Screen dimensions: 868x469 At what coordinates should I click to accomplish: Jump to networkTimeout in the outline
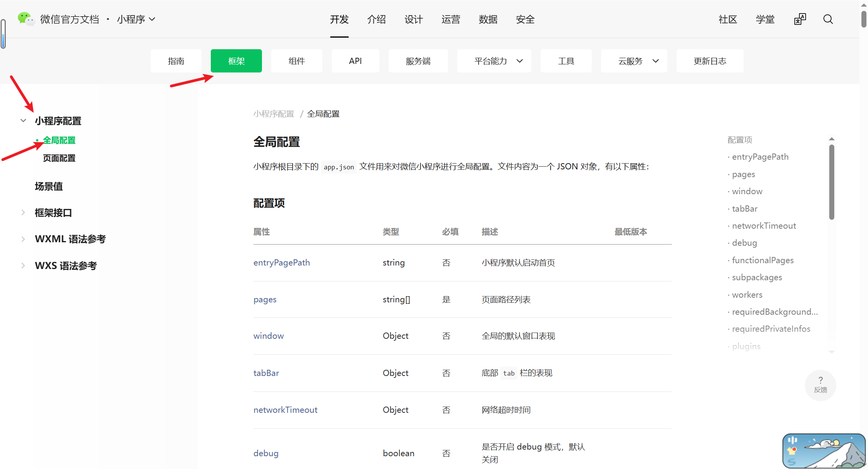(x=764, y=226)
